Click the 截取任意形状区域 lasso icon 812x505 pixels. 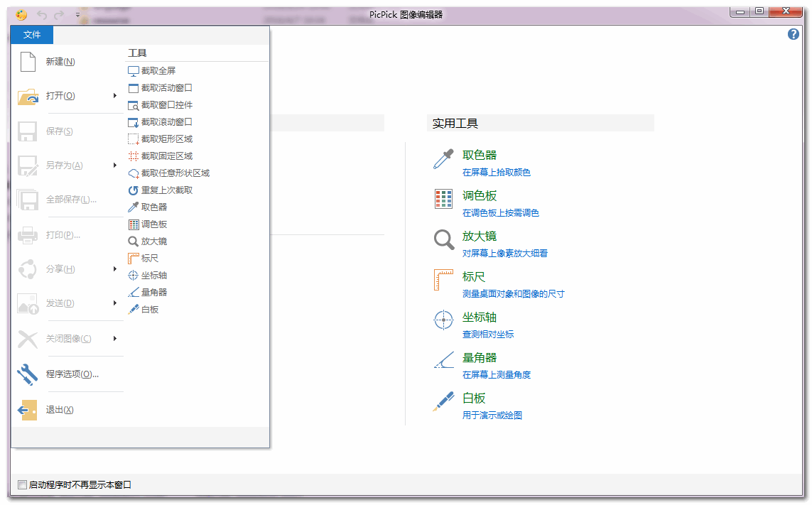[133, 173]
